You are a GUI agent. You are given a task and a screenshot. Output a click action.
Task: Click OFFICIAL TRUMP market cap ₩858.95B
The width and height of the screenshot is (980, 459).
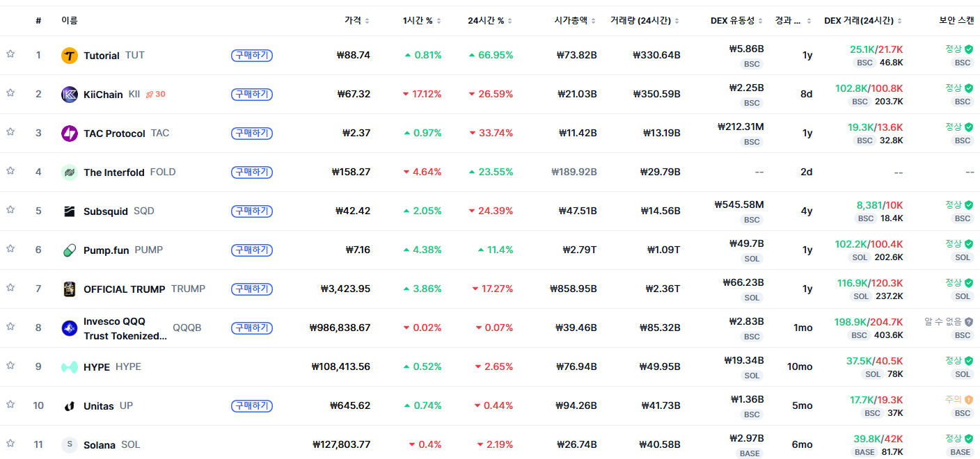[x=573, y=289]
